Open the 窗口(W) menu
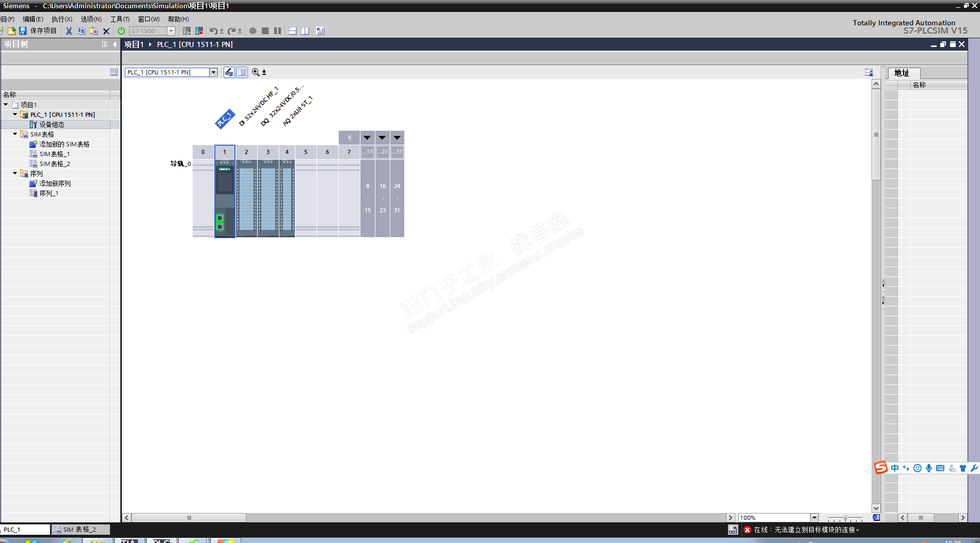980x543 pixels. [149, 19]
